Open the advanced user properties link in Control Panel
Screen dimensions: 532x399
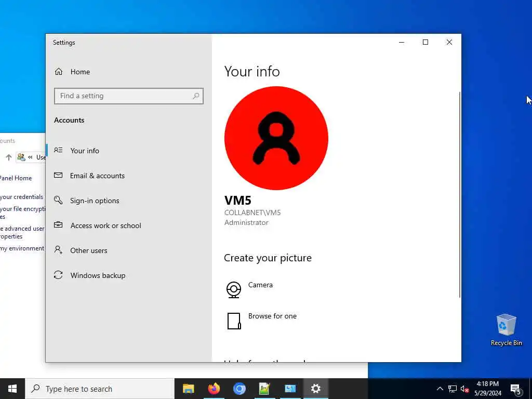[x=22, y=232]
